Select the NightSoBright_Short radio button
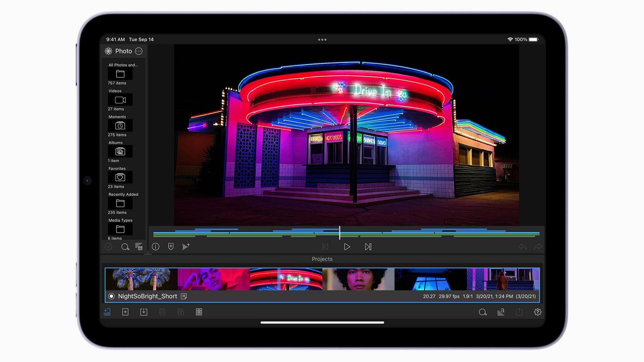Screen dimensions: 644x362 [x=111, y=296]
